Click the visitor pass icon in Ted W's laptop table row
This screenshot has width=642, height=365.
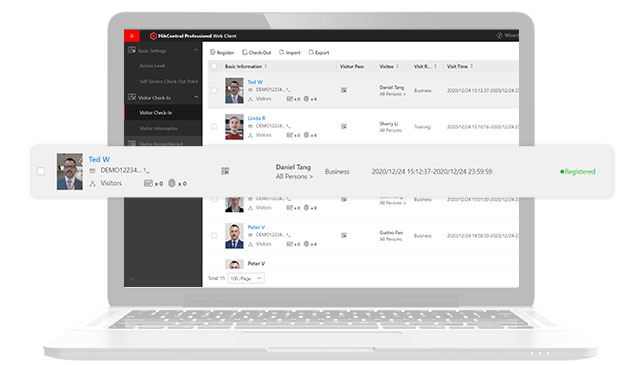[344, 90]
